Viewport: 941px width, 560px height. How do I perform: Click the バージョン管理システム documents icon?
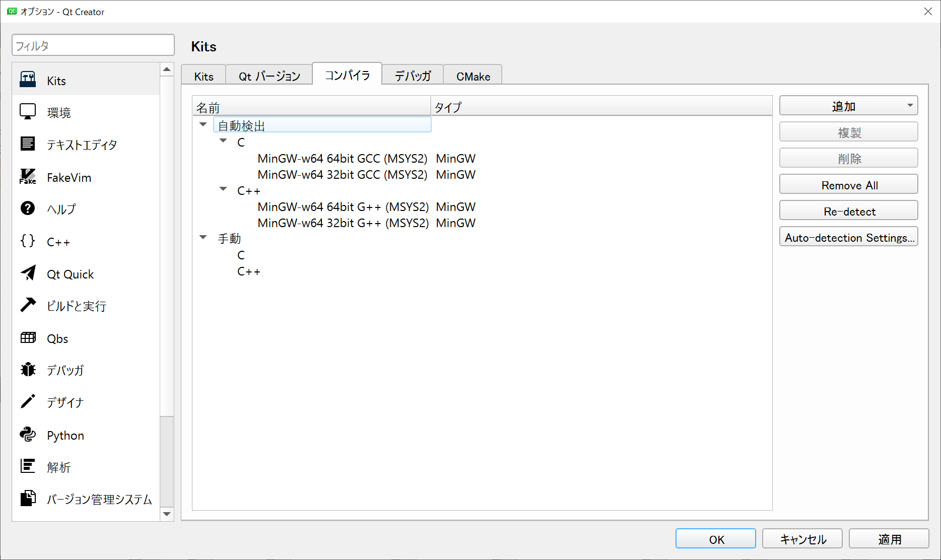(x=28, y=498)
